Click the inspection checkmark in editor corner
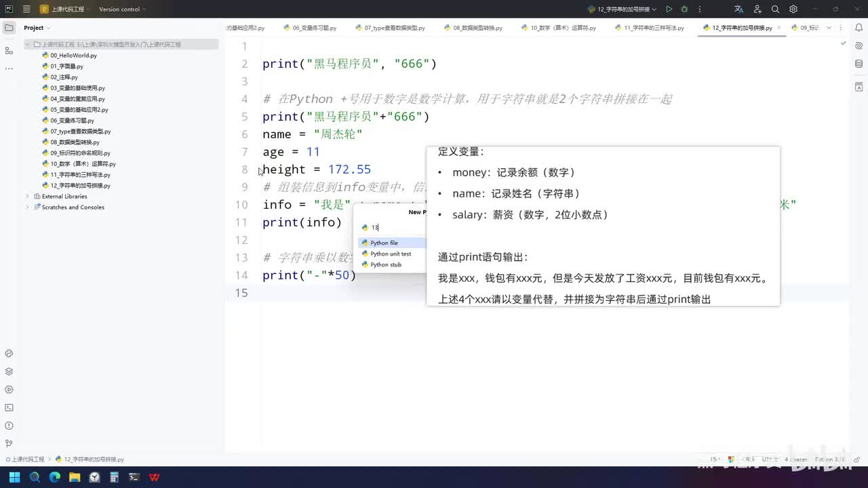 843,43
